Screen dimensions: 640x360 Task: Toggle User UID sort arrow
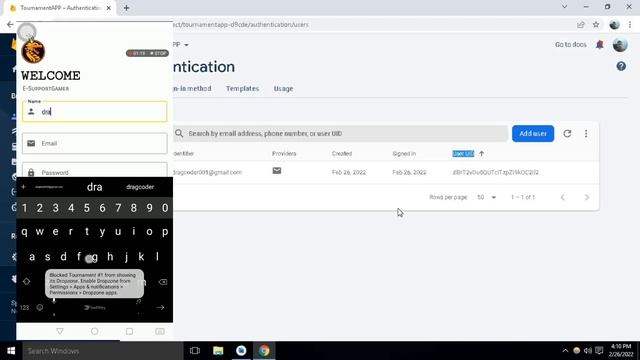pyautogui.click(x=481, y=153)
